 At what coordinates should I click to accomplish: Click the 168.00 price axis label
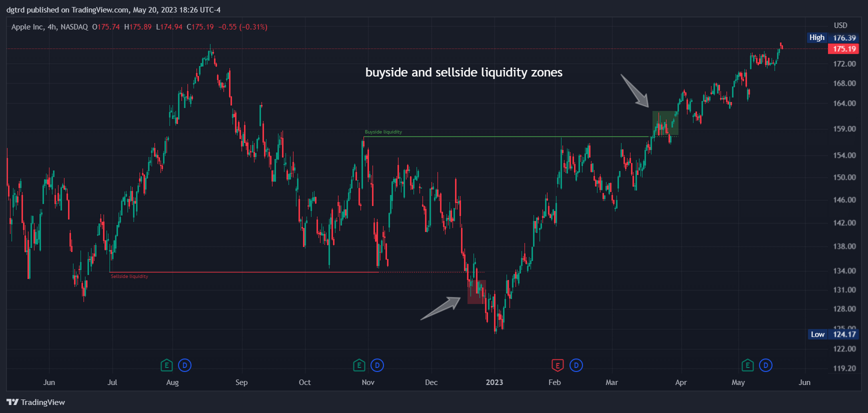coord(844,83)
